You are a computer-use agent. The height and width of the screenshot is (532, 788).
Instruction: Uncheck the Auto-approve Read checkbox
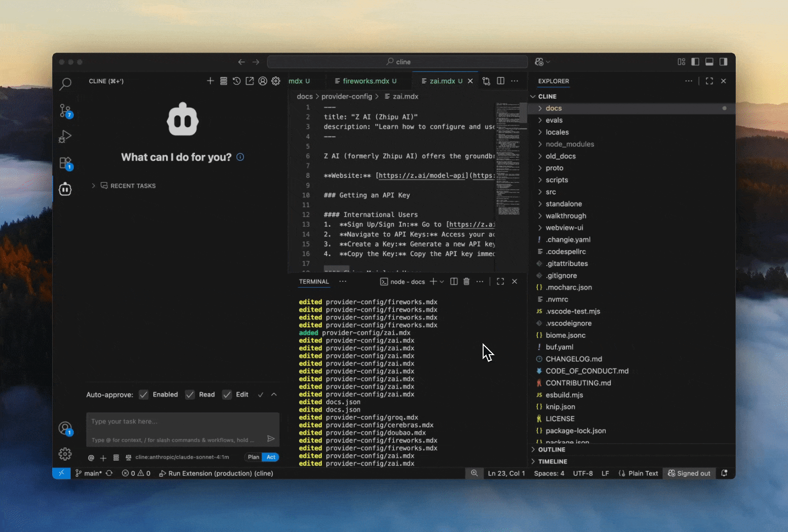coord(190,395)
